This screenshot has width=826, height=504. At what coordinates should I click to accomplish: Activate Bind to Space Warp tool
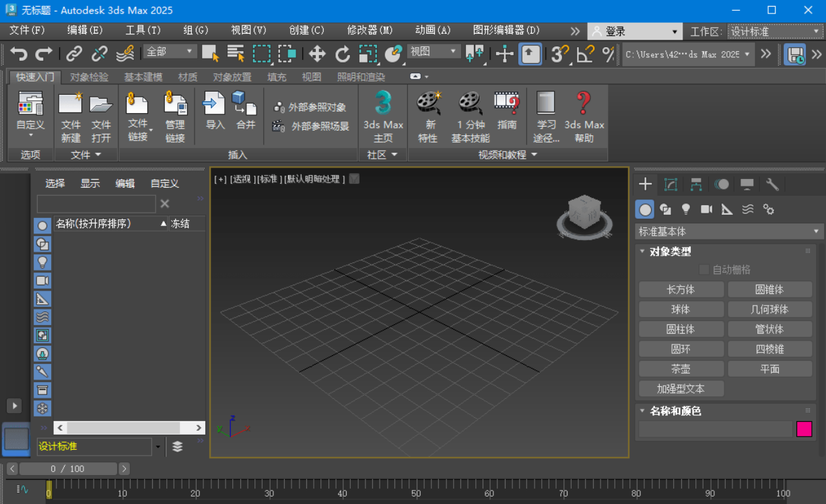125,54
